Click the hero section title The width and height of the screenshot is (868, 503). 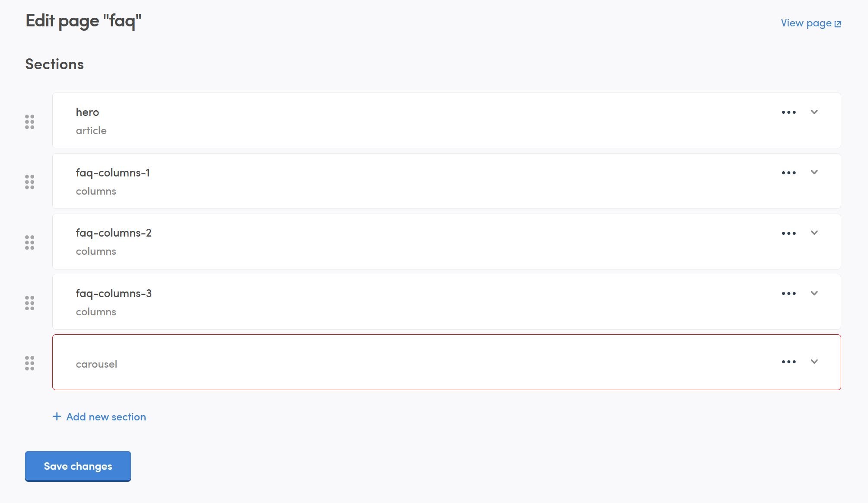tap(87, 112)
